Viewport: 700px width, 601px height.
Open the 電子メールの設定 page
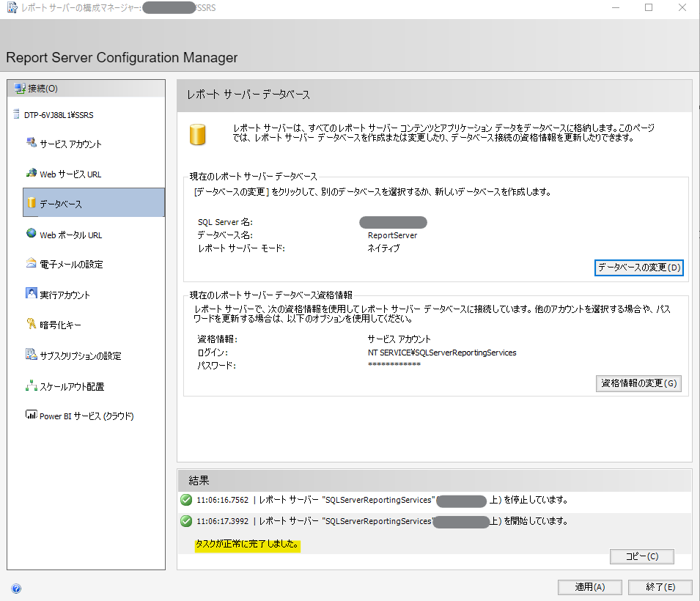[71, 265]
